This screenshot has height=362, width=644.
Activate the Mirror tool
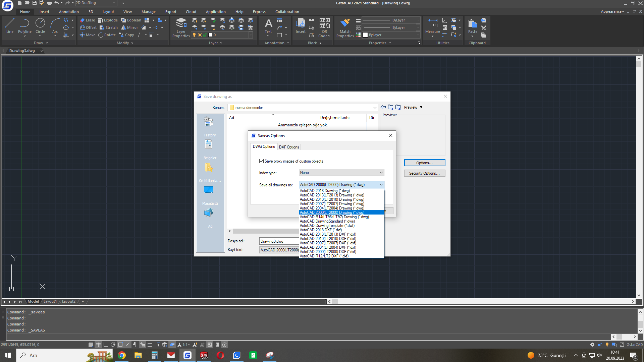click(x=129, y=27)
